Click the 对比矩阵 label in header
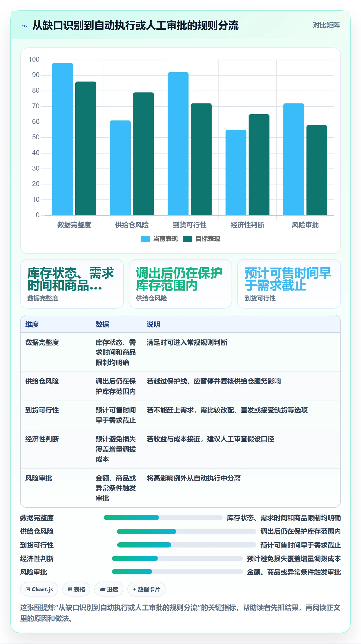Image resolution: width=361 pixels, height=644 pixels. point(326,25)
